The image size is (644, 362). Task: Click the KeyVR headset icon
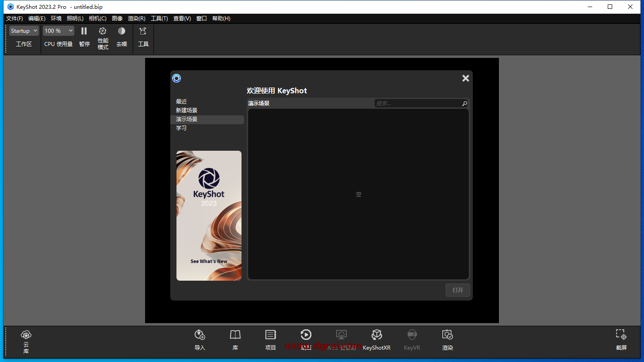point(412,335)
